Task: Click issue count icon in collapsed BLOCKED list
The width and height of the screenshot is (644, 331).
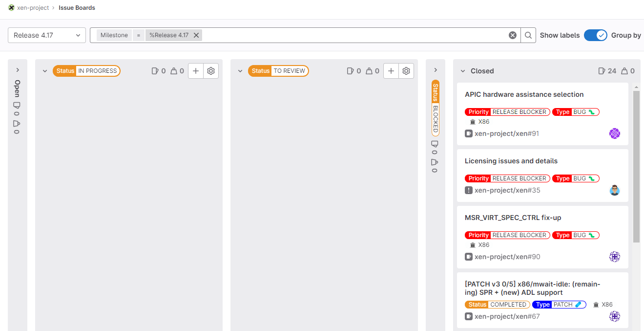Action: [x=435, y=144]
